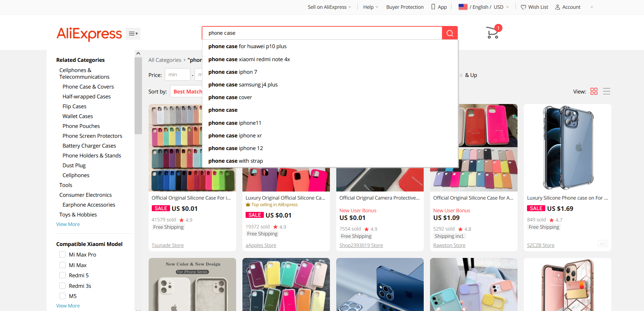Visit aApples Store link
Screen dimensions: 644x311
[x=261, y=245]
